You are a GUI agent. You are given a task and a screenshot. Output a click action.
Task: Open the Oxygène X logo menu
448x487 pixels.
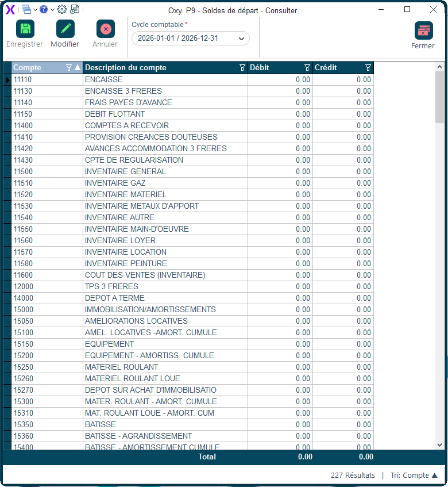coord(10,10)
